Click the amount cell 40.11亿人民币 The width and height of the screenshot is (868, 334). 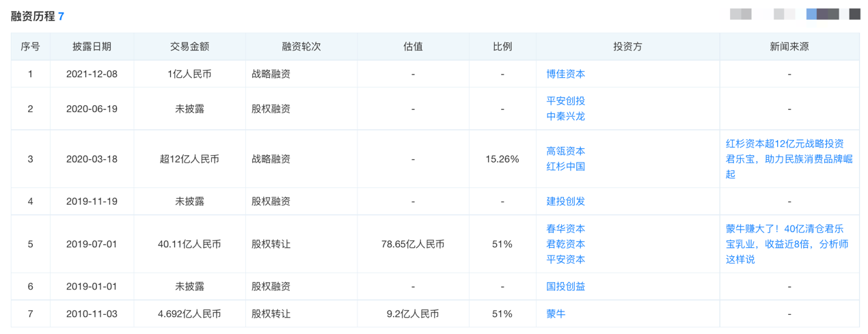click(x=190, y=244)
